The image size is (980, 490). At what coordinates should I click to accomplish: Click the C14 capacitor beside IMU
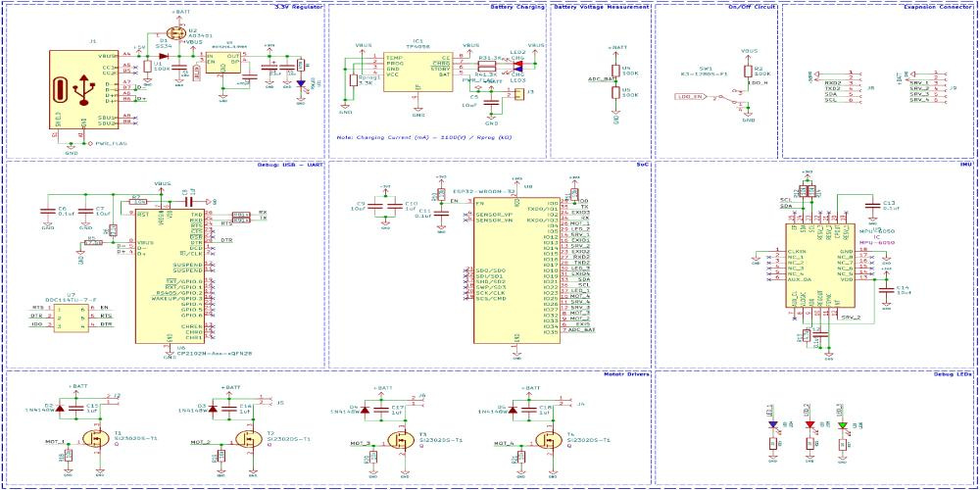pos(884,291)
